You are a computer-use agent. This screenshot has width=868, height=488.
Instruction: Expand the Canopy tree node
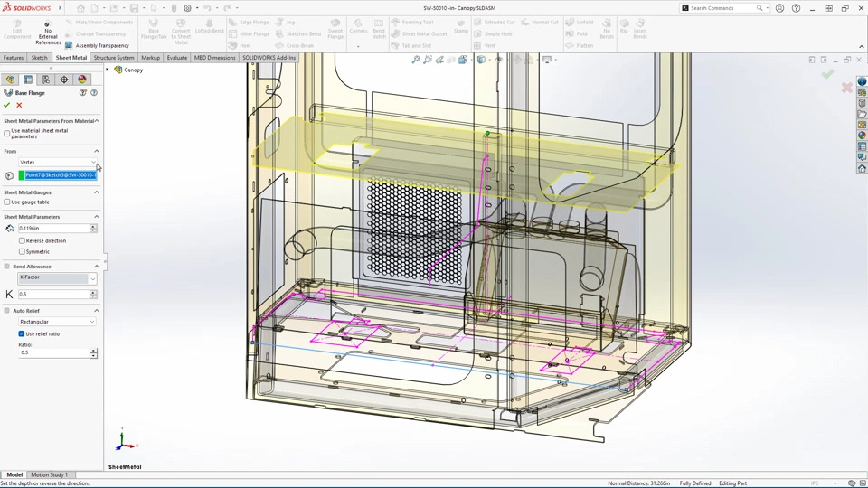[x=108, y=70]
